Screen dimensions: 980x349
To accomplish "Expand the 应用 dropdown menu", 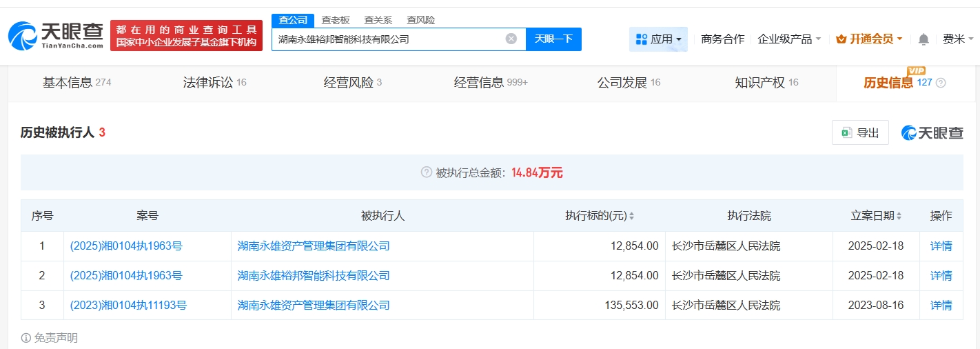I will pyautogui.click(x=658, y=39).
